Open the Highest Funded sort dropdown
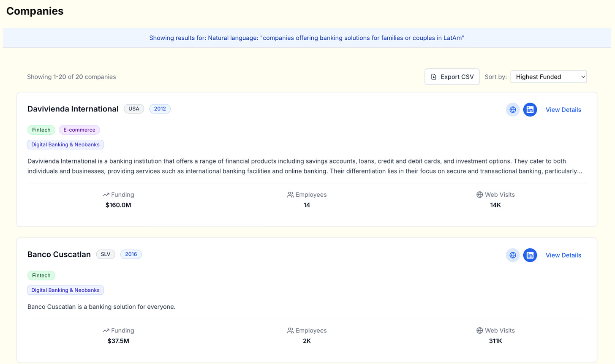The width and height of the screenshot is (615, 364). pos(549,77)
